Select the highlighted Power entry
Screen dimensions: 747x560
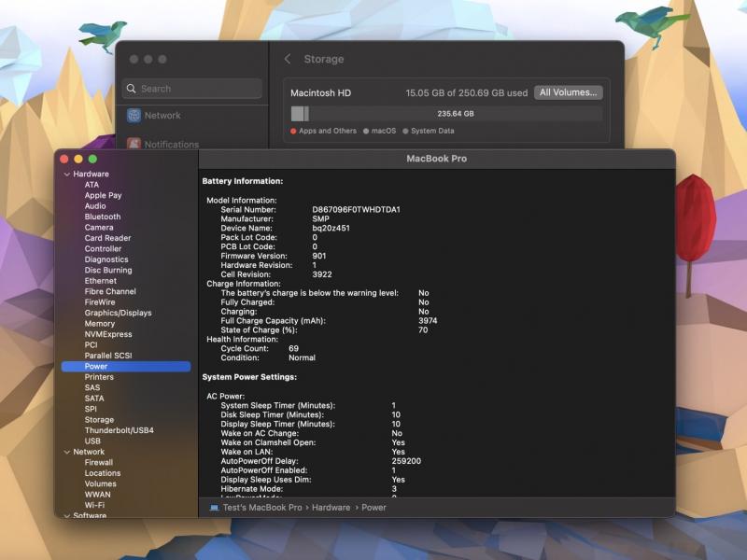click(x=96, y=367)
